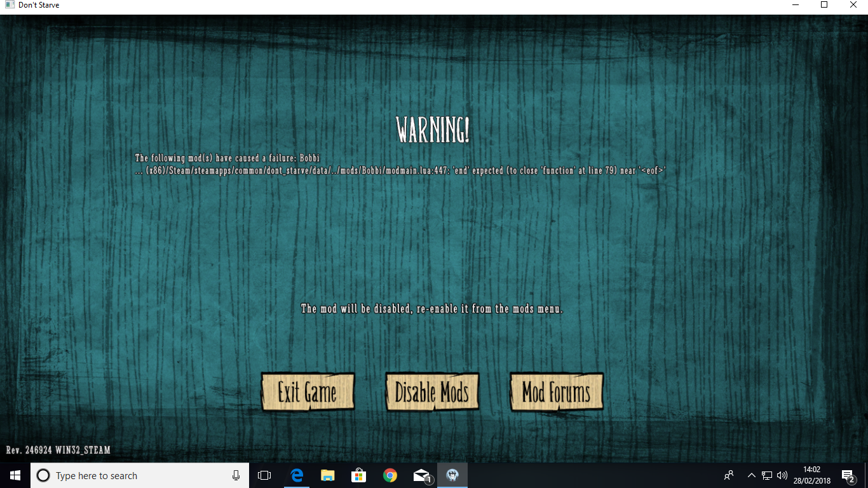Open the Action Center notifications icon

[848, 475]
